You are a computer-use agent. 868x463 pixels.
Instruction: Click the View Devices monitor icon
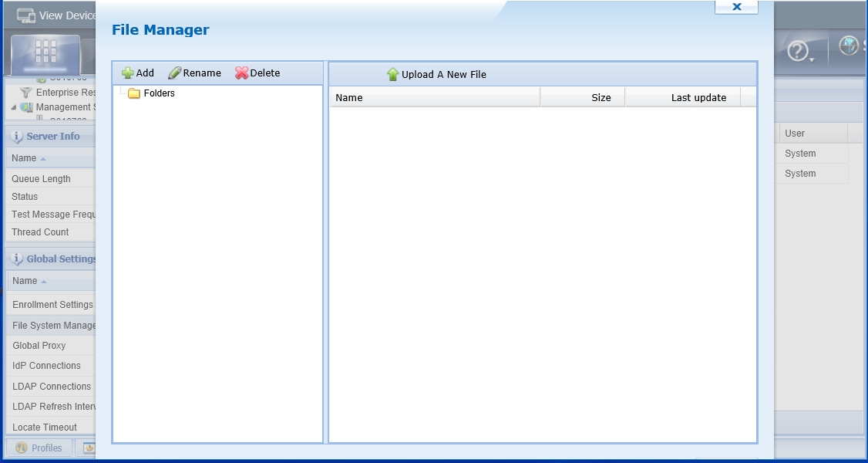coord(25,15)
